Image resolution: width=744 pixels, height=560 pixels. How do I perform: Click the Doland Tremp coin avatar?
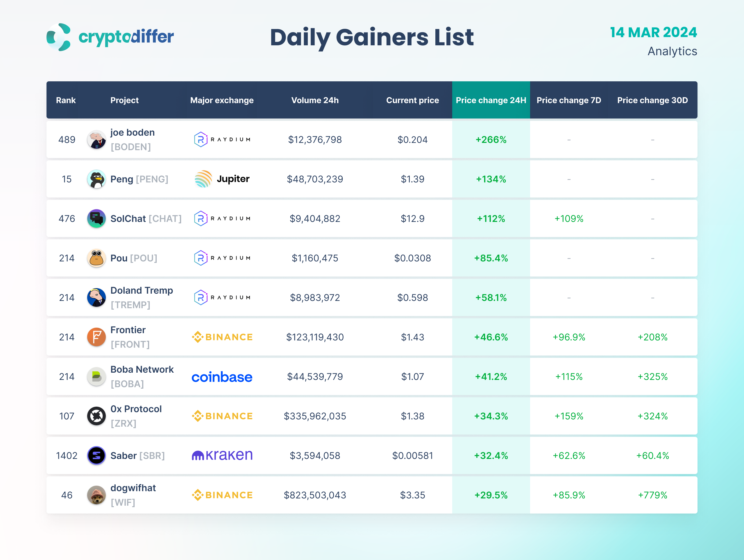(x=96, y=297)
